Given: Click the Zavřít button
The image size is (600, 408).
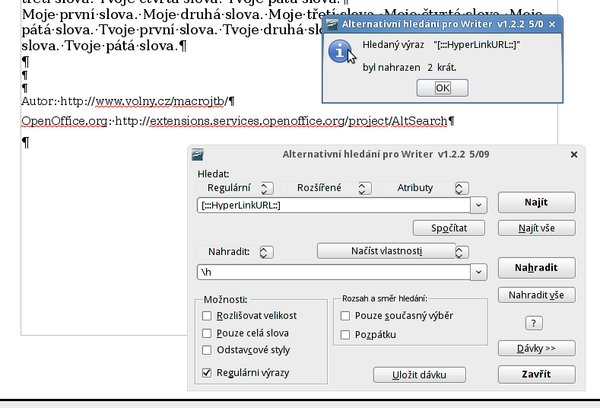Looking at the screenshot, I should 536,374.
